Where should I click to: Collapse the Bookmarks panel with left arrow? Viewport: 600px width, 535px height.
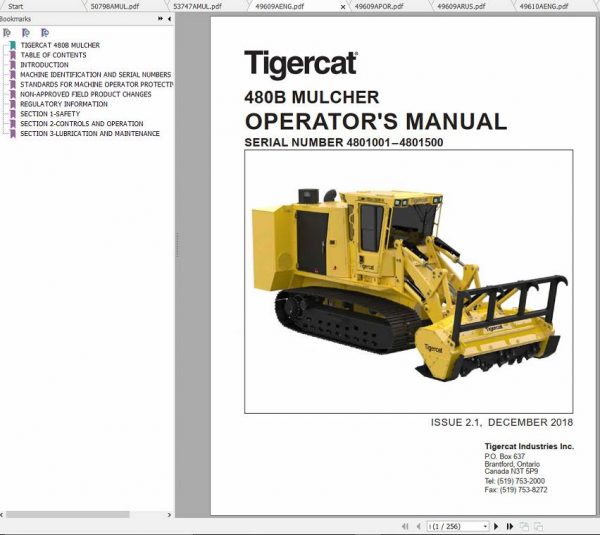click(169, 19)
